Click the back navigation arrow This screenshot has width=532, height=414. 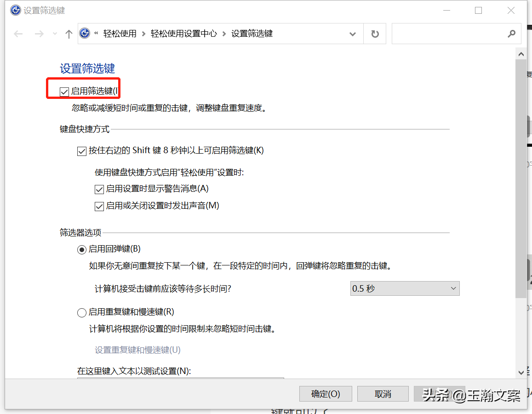[x=18, y=34]
